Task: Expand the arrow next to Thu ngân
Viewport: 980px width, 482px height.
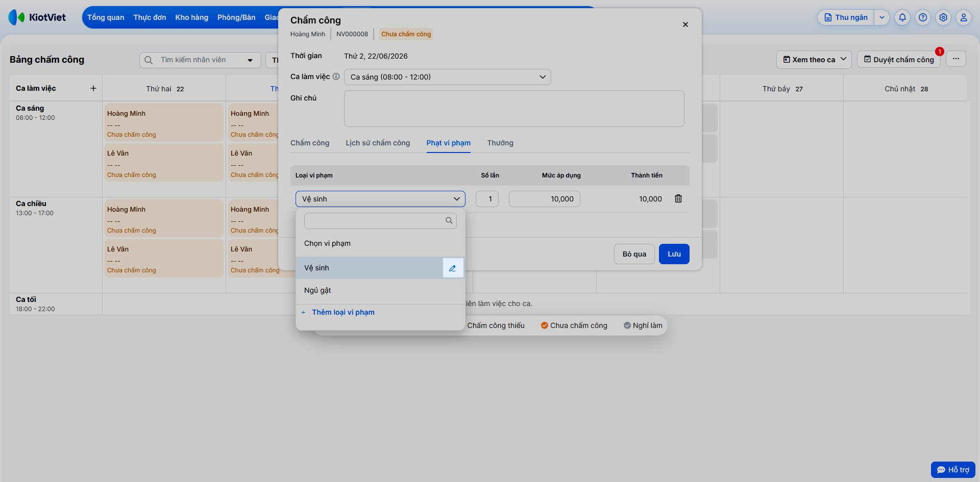Action: click(882, 17)
